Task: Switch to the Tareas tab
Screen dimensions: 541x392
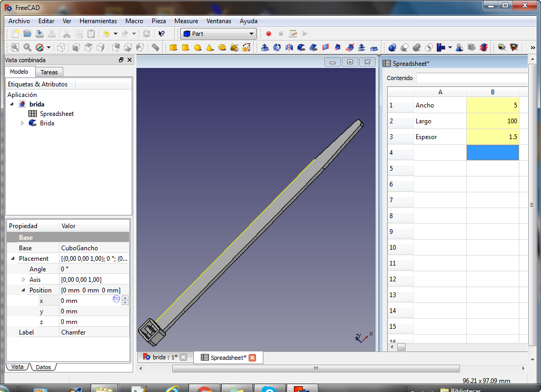Action: click(x=49, y=72)
